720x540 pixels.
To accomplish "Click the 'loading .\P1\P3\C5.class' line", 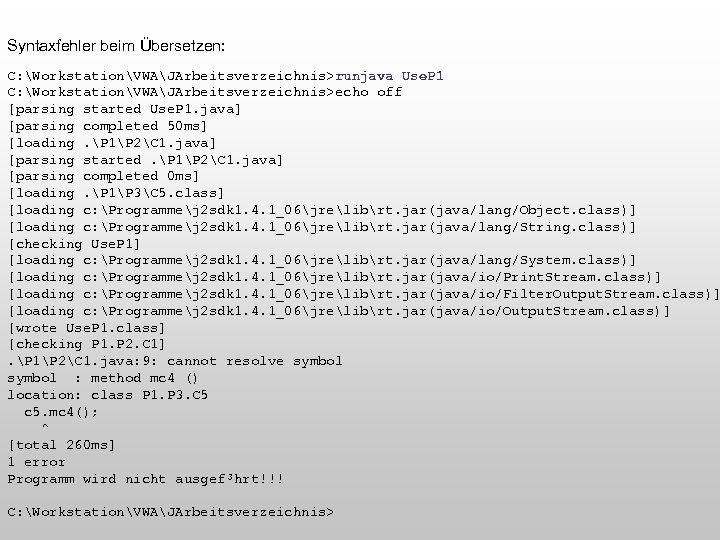I will coord(116,193).
